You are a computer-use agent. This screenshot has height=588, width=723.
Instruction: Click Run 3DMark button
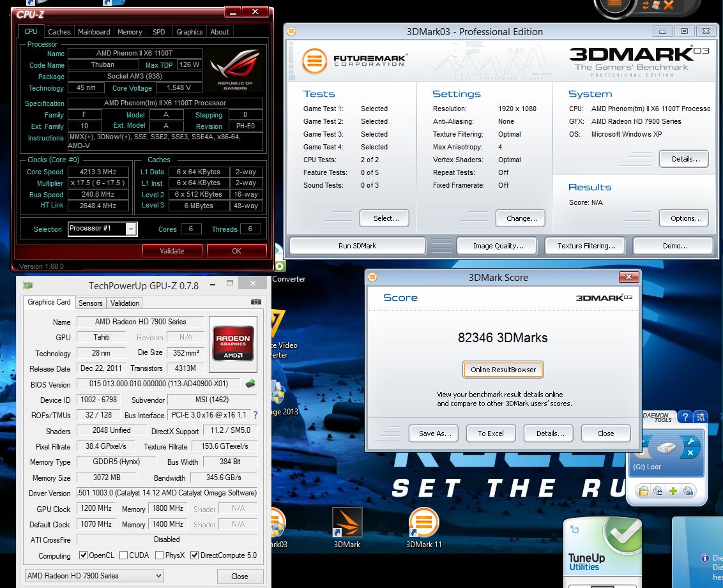(x=358, y=246)
